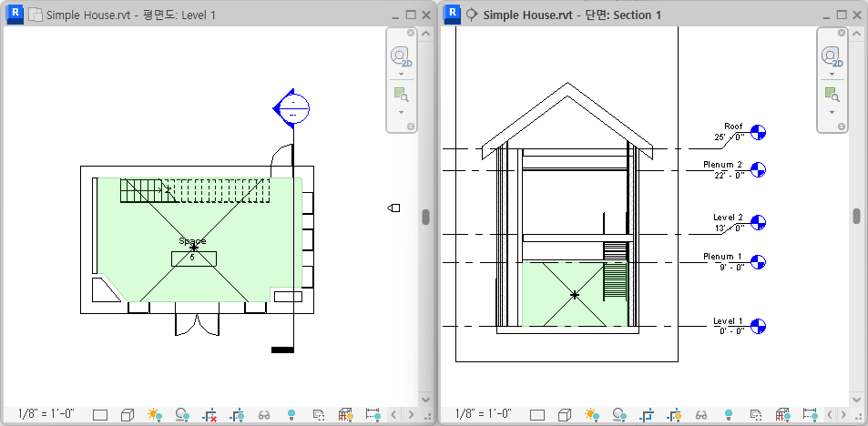Open navigation bar options in Level 1 view
The height and width of the screenshot is (426, 868).
coord(411,127)
